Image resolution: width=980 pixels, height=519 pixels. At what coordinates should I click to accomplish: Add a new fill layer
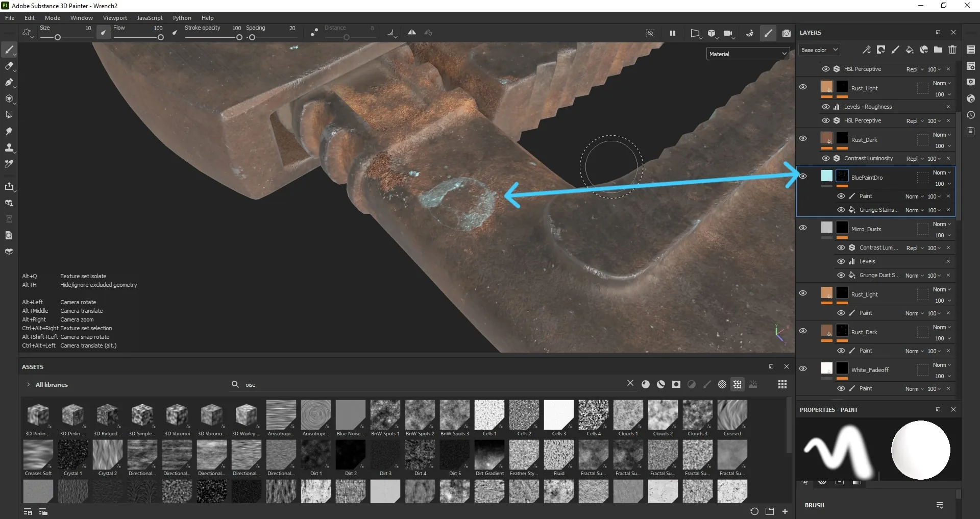(x=910, y=50)
